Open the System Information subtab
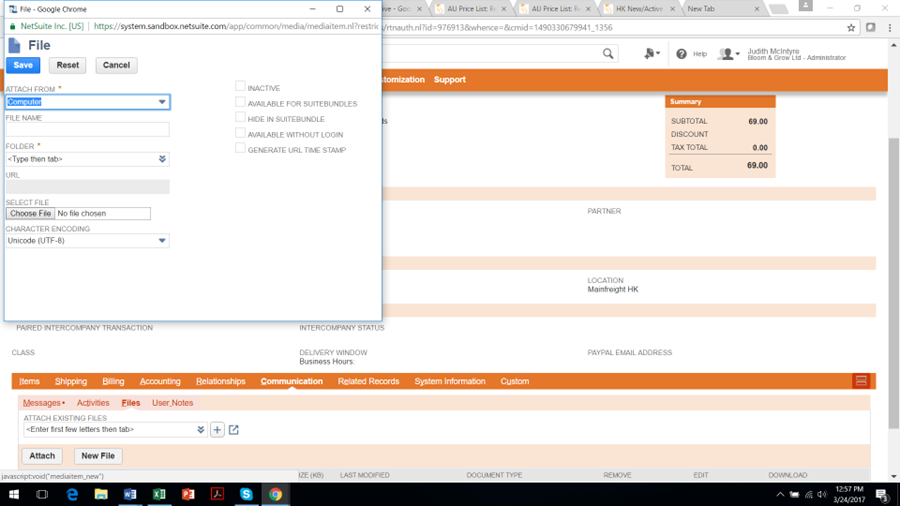The height and width of the screenshot is (506, 900). click(450, 382)
